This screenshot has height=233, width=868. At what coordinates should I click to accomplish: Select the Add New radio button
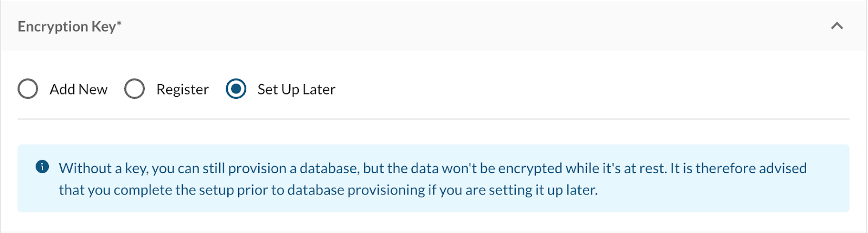[x=28, y=89]
